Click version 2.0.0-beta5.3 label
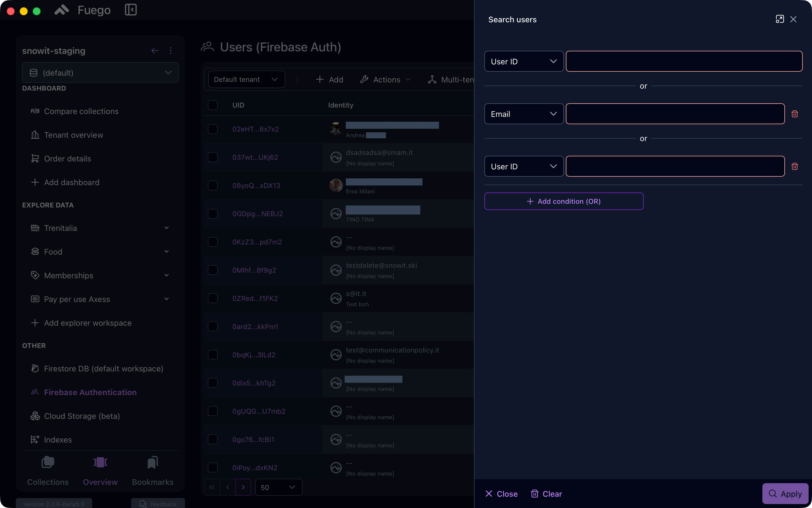The image size is (812, 508). tap(54, 504)
